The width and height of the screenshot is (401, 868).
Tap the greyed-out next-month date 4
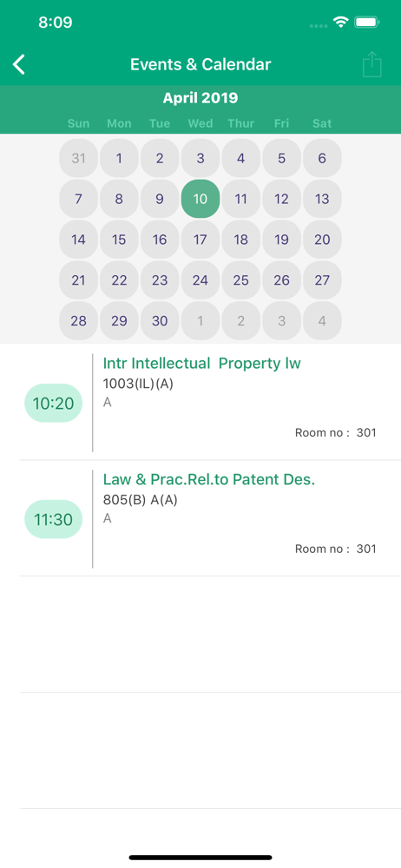(322, 321)
